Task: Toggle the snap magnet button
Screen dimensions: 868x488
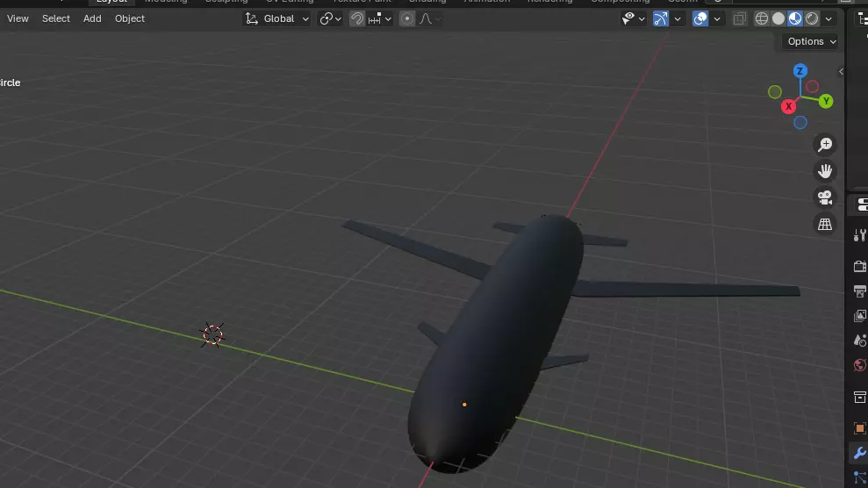Action: point(357,18)
